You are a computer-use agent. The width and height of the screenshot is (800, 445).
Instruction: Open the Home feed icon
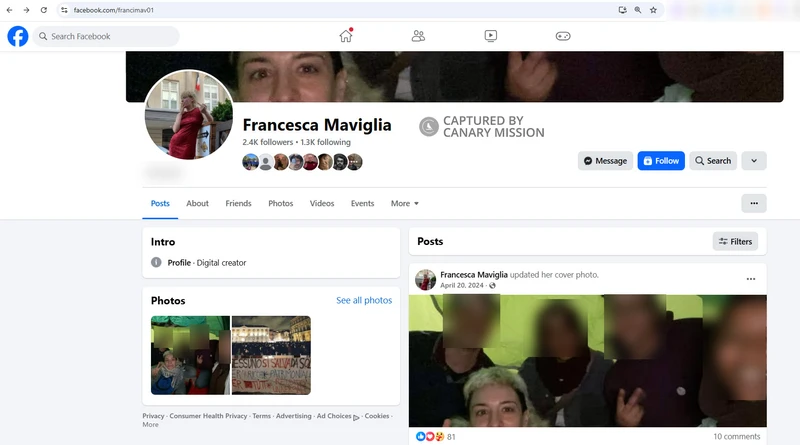(x=346, y=36)
